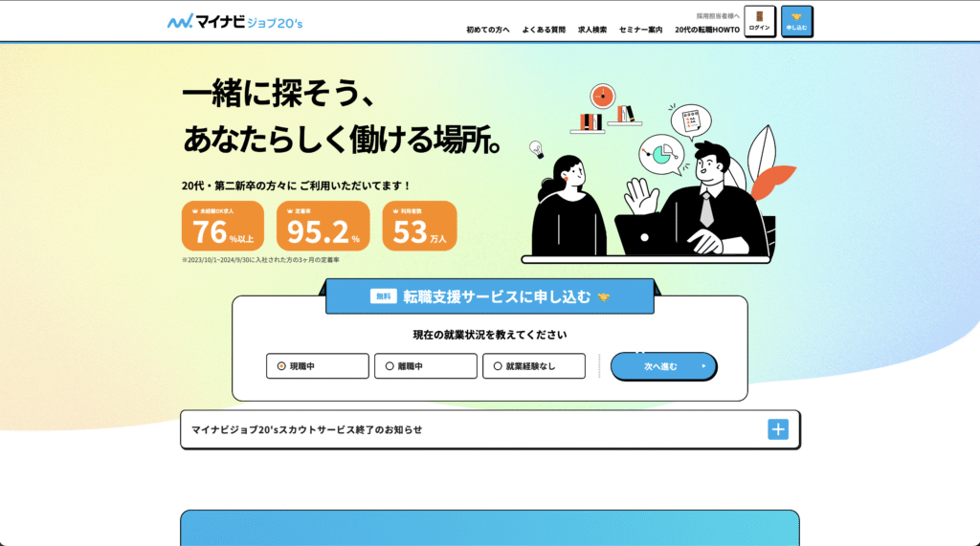Open 20代の転職HOWTO navigation item
Screen dimensions: 980x546
pyautogui.click(x=707, y=30)
